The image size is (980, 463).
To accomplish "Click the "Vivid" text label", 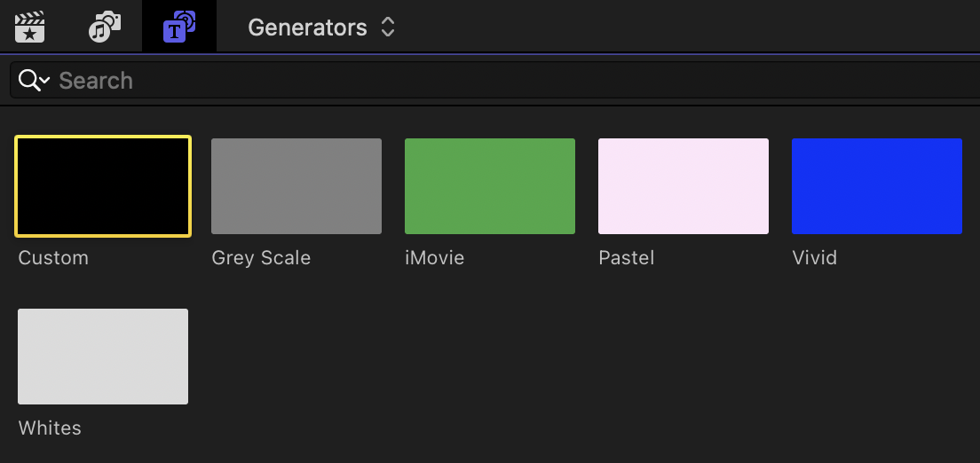I will point(814,258).
